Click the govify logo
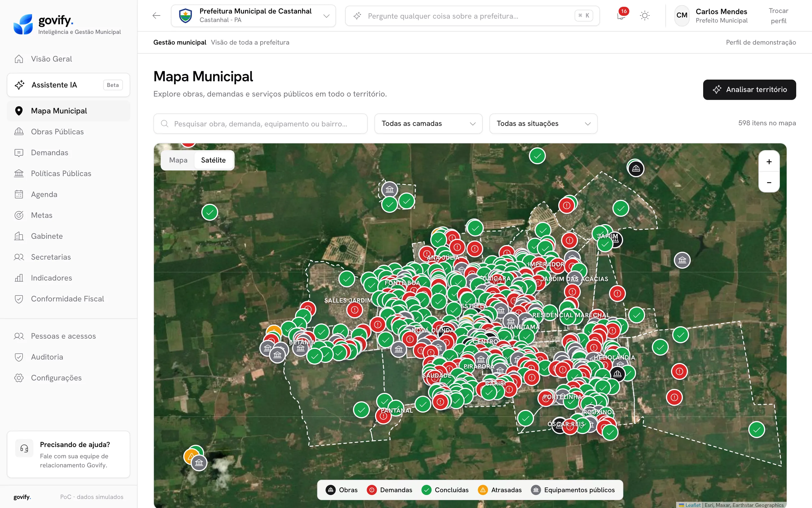 tap(67, 24)
